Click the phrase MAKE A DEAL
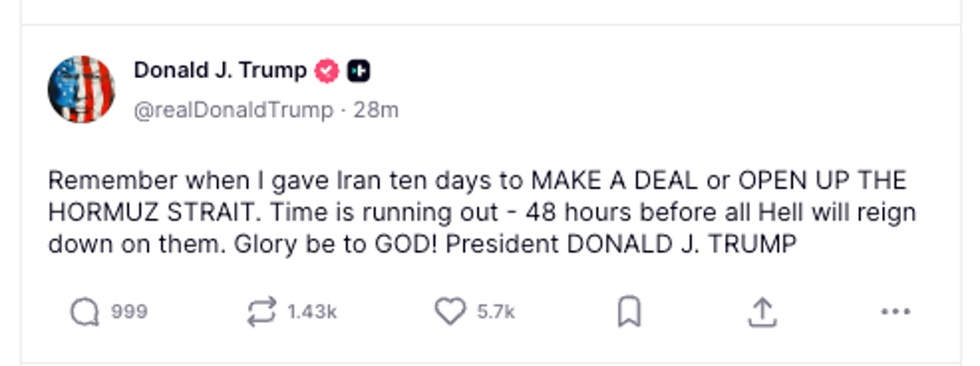The width and height of the screenshot is (980, 366). [614, 180]
